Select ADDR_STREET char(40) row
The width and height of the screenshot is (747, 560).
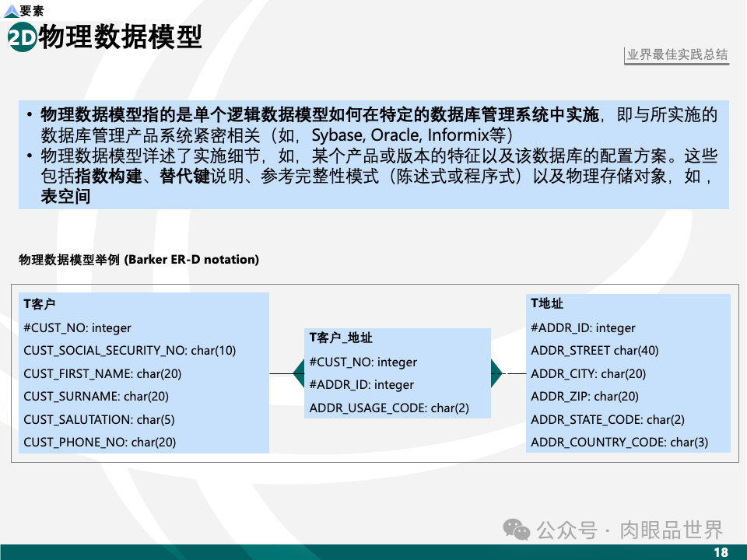coord(594,351)
